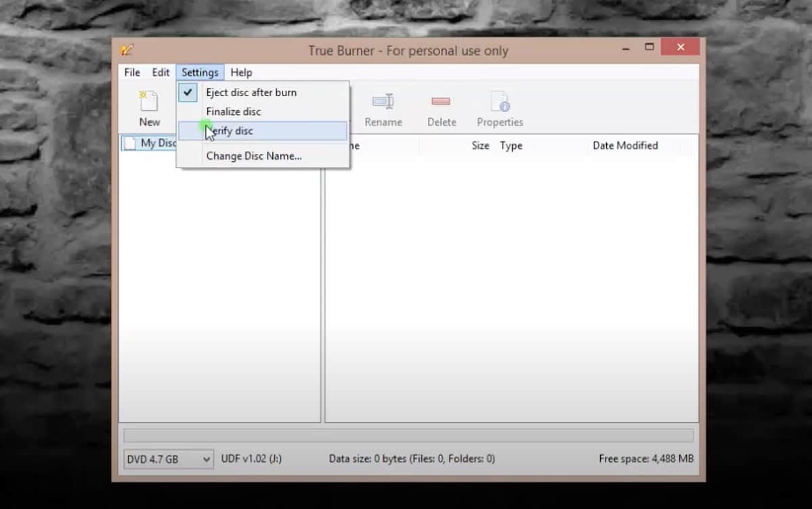
Task: Sort files by Size column header
Action: coord(480,146)
